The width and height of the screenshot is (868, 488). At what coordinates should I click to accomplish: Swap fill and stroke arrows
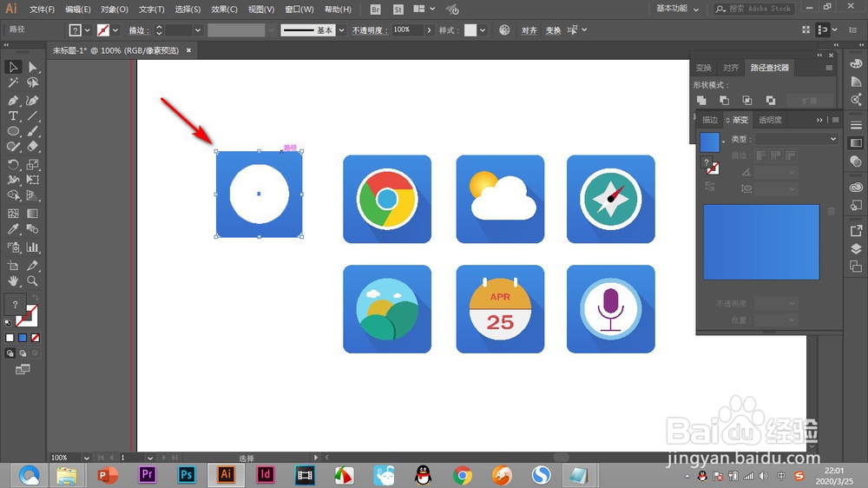35,298
